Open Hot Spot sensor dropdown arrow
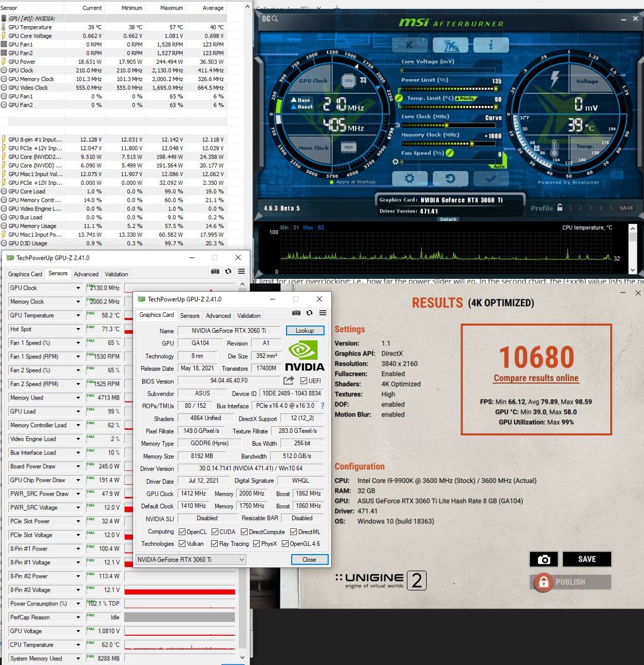The width and height of the screenshot is (644, 665). 78,329
